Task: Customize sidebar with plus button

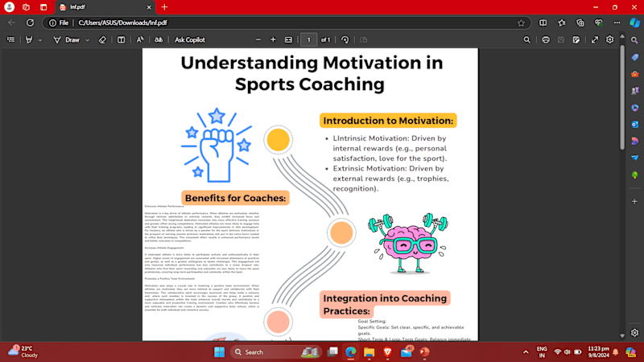Action: click(634, 202)
